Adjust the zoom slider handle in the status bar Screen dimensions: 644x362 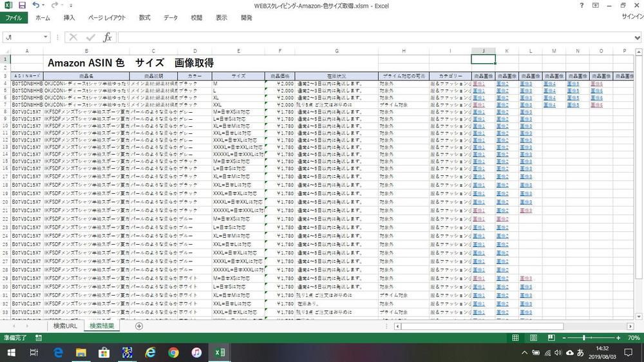click(x=583, y=338)
